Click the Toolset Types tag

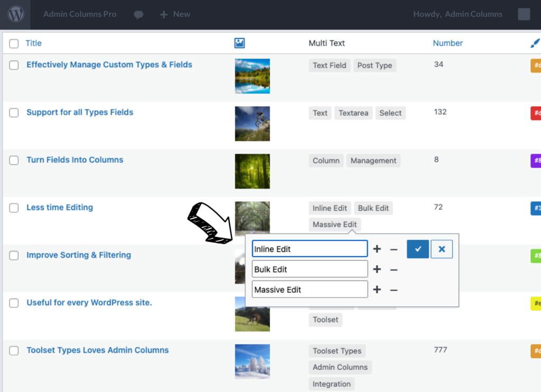click(337, 351)
